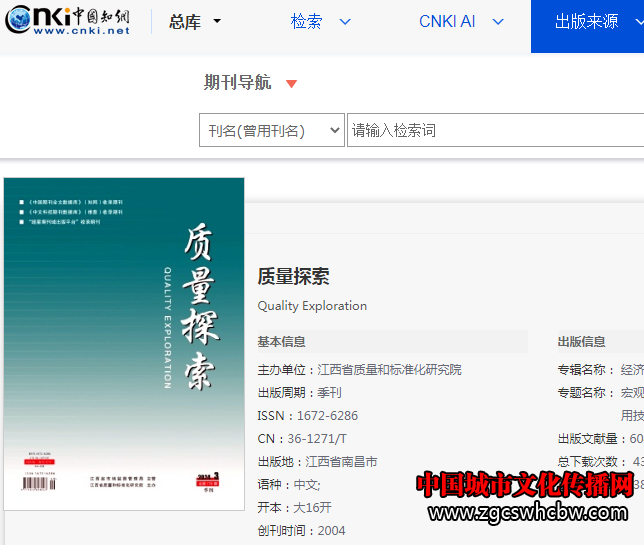
Task: Focus the 请输入检索词 search box
Action: coord(490,131)
